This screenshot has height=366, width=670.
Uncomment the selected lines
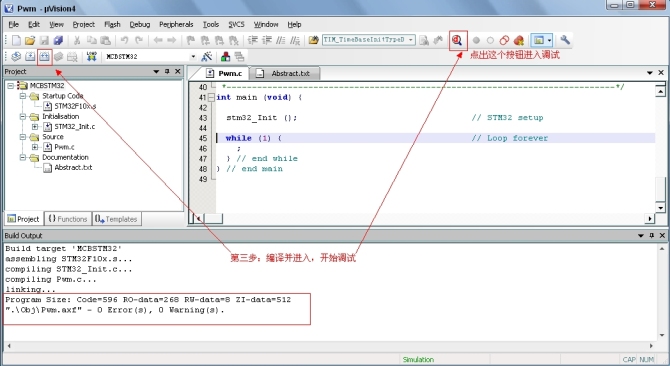coord(295,40)
